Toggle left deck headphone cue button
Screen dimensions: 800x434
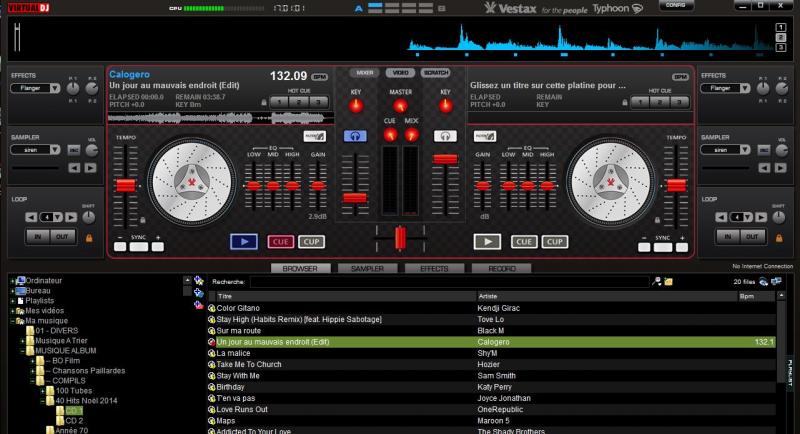[355, 136]
